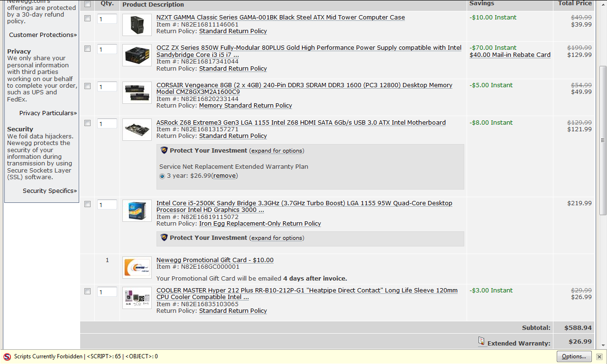This screenshot has height=364, width=607.
Task: Click the Extended Warranty document icon
Action: click(481, 341)
